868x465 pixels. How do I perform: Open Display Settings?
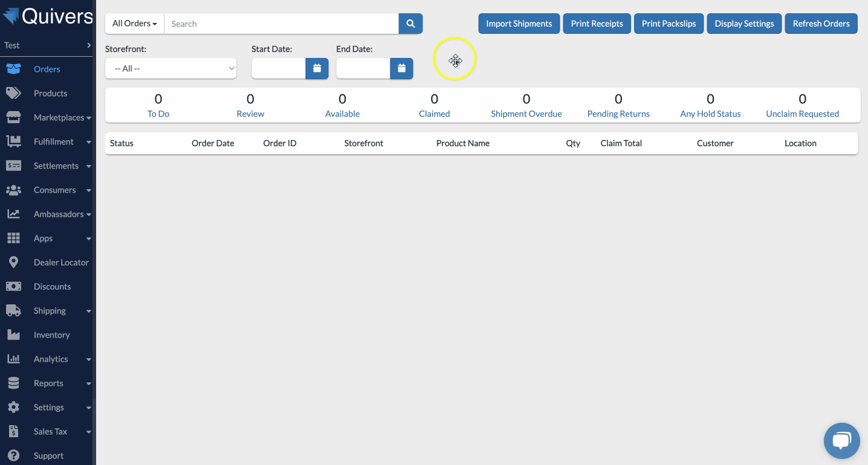click(x=744, y=24)
